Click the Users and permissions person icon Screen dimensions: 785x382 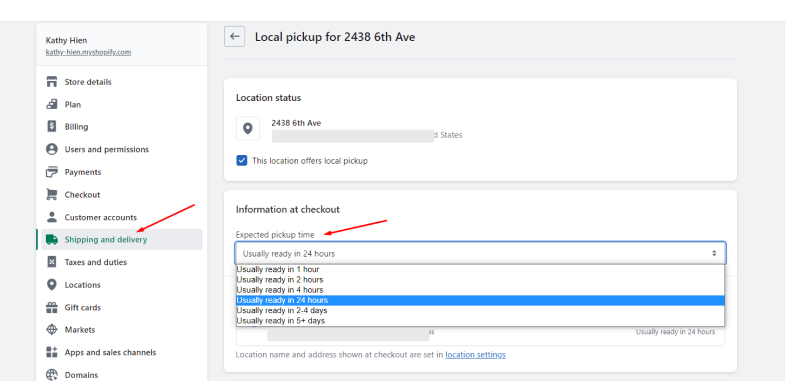(52, 149)
